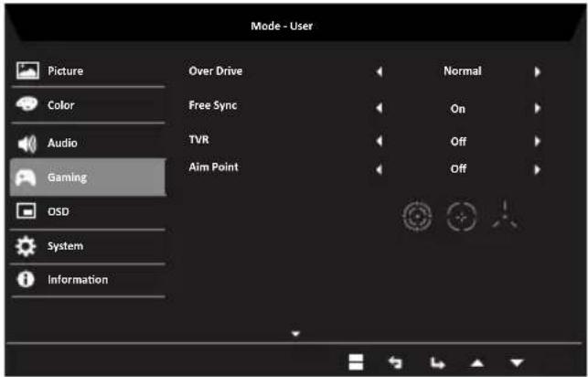This screenshot has width=588, height=377.
Task: Open the Picture menu
Action: point(88,70)
